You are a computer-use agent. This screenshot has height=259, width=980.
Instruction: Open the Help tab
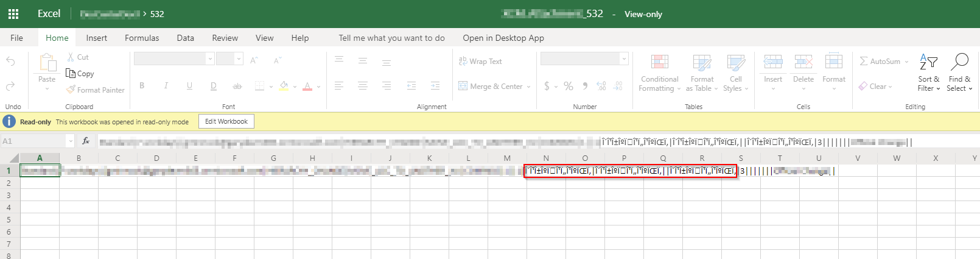coord(300,38)
